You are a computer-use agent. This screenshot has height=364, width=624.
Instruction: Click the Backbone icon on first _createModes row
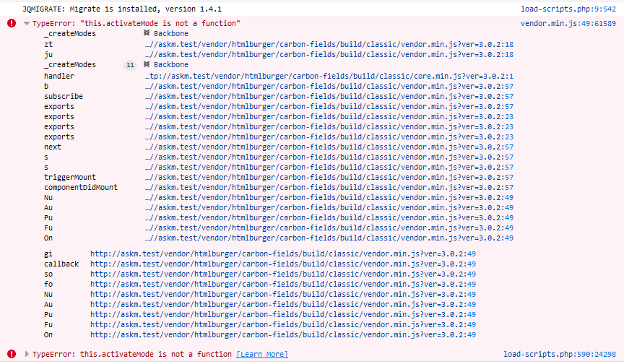pos(147,33)
